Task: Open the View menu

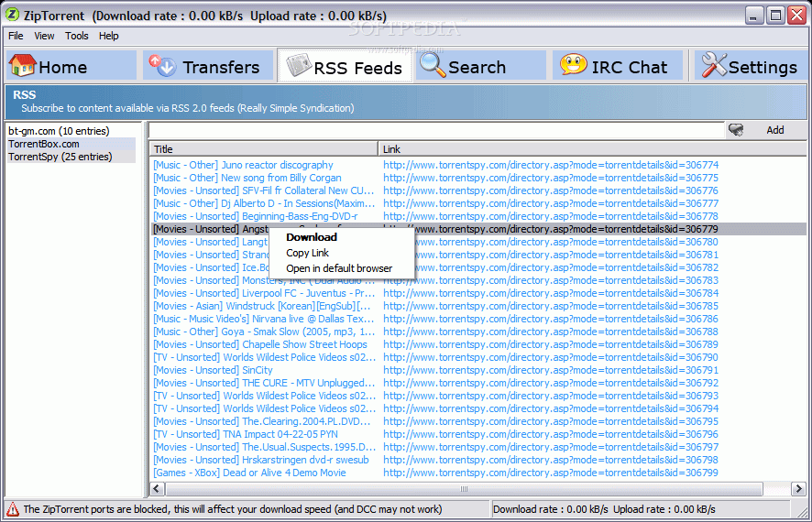Action: (x=44, y=36)
